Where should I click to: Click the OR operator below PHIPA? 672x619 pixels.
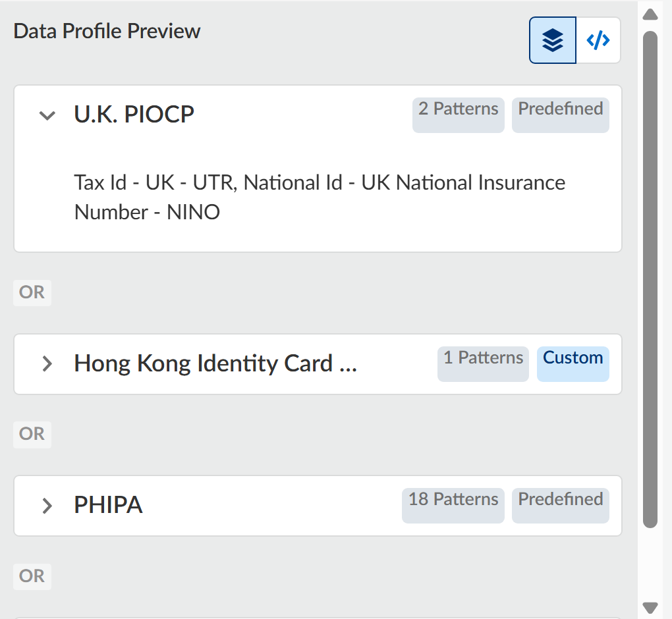[32, 576]
